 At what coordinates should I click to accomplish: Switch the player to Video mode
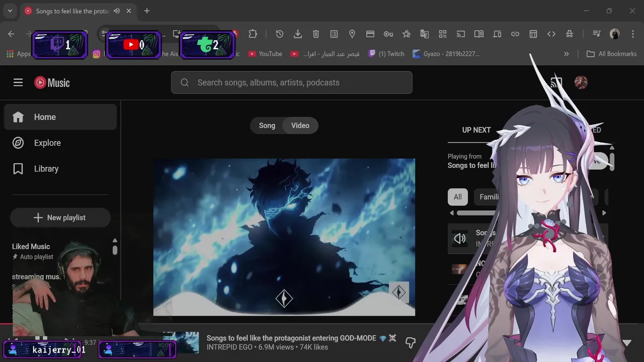[x=300, y=126]
